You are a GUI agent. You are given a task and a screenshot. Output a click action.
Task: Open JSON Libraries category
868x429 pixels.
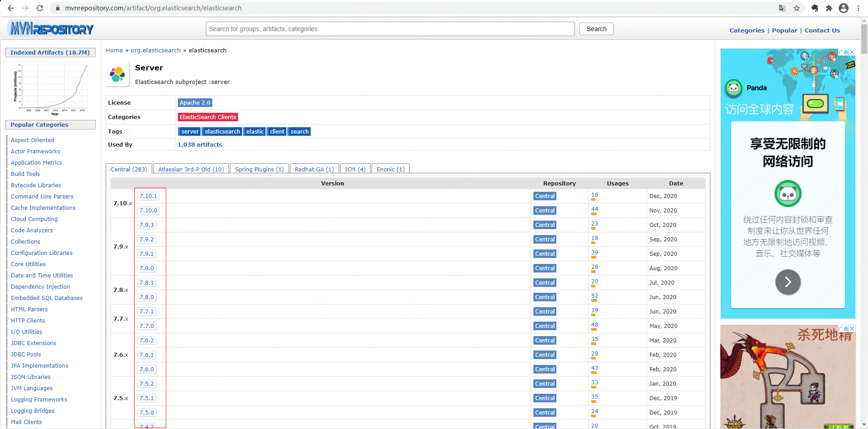pyautogui.click(x=31, y=377)
